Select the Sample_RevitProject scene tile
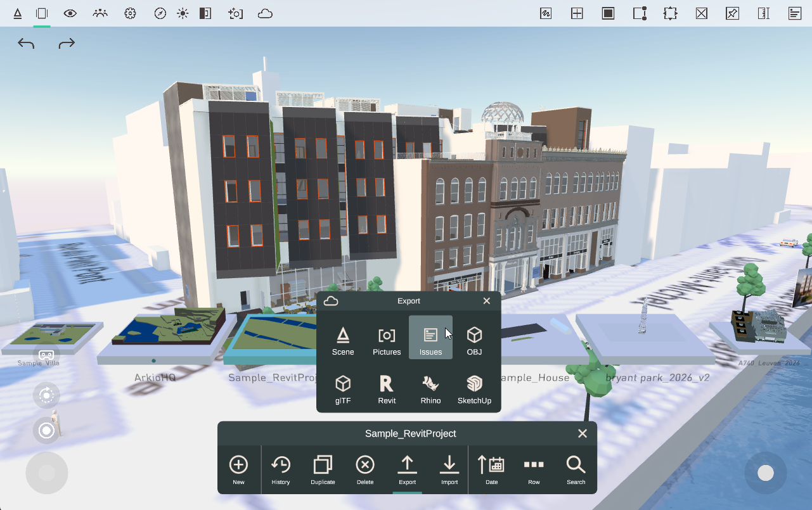Screen dimensions: 812x510 pos(271,339)
